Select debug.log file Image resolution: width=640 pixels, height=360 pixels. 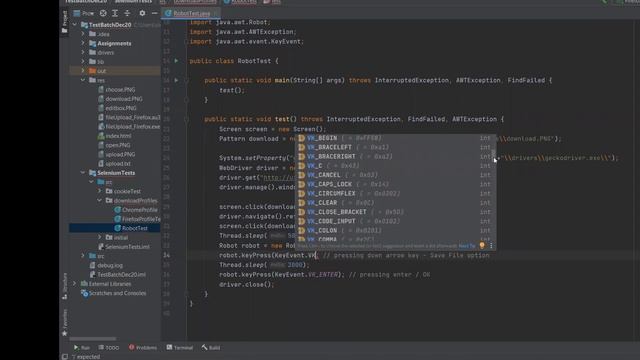click(x=110, y=265)
